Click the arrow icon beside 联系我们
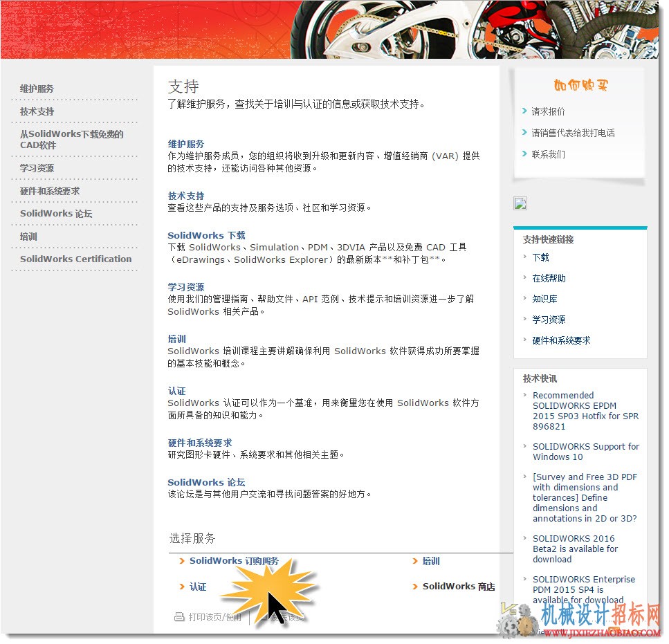Screen dimensions: 669x644 point(525,154)
